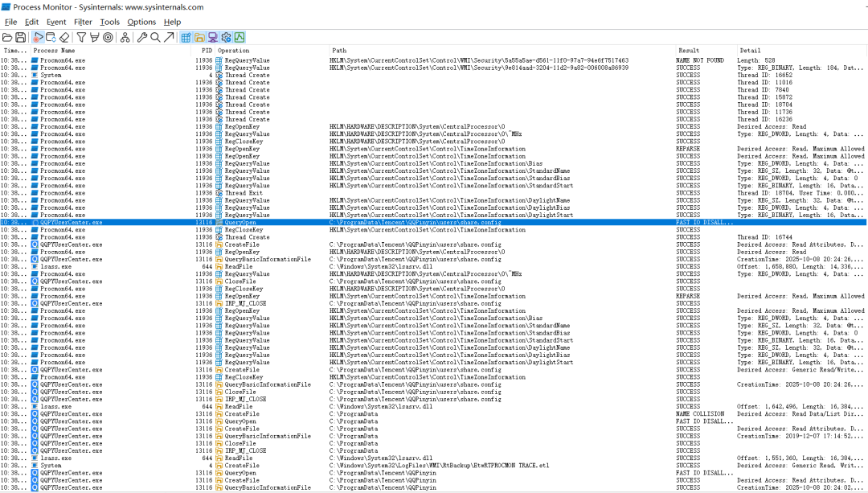
Task: Open the Tools menu
Action: (109, 22)
